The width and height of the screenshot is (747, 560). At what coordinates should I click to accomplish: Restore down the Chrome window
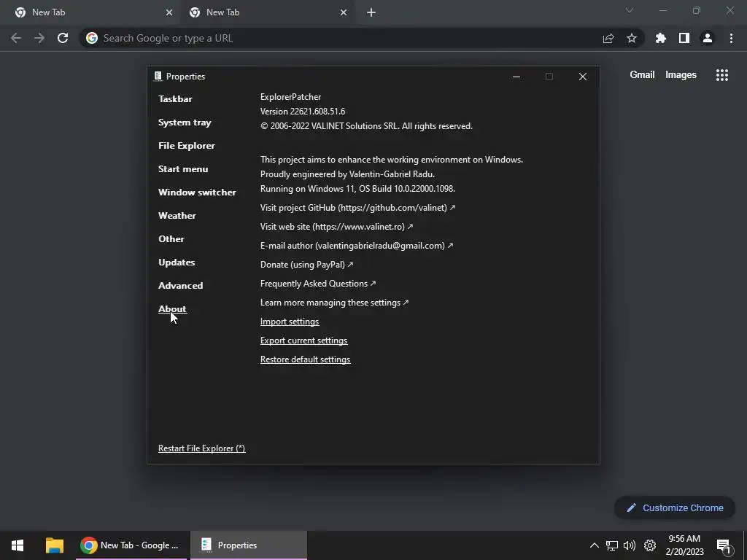click(x=696, y=10)
